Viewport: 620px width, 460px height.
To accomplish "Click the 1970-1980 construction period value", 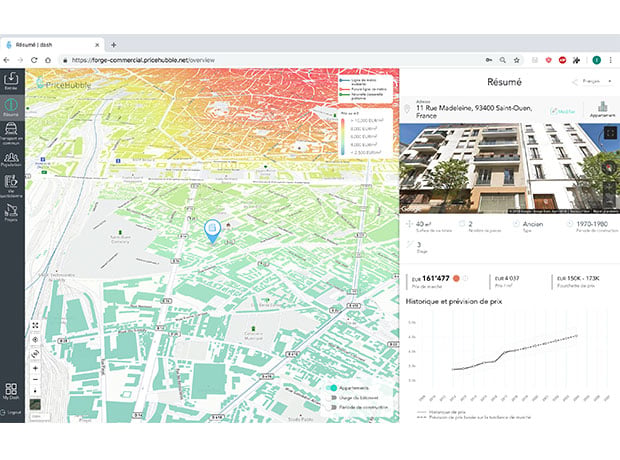I will (x=592, y=224).
